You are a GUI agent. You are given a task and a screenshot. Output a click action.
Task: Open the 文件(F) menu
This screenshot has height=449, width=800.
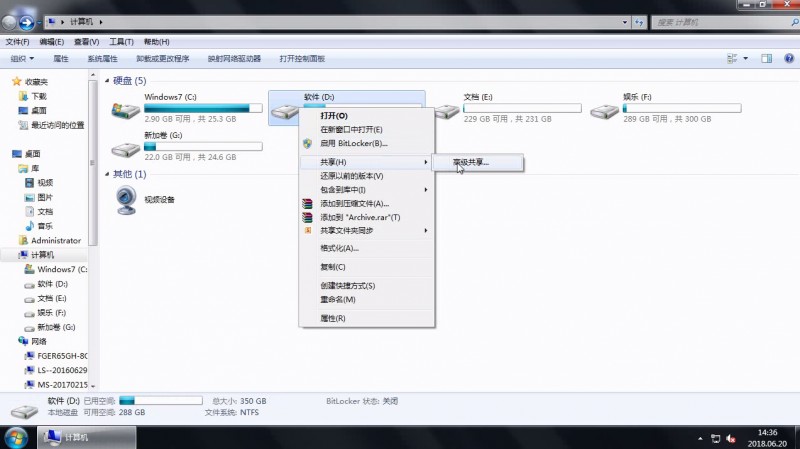point(17,42)
